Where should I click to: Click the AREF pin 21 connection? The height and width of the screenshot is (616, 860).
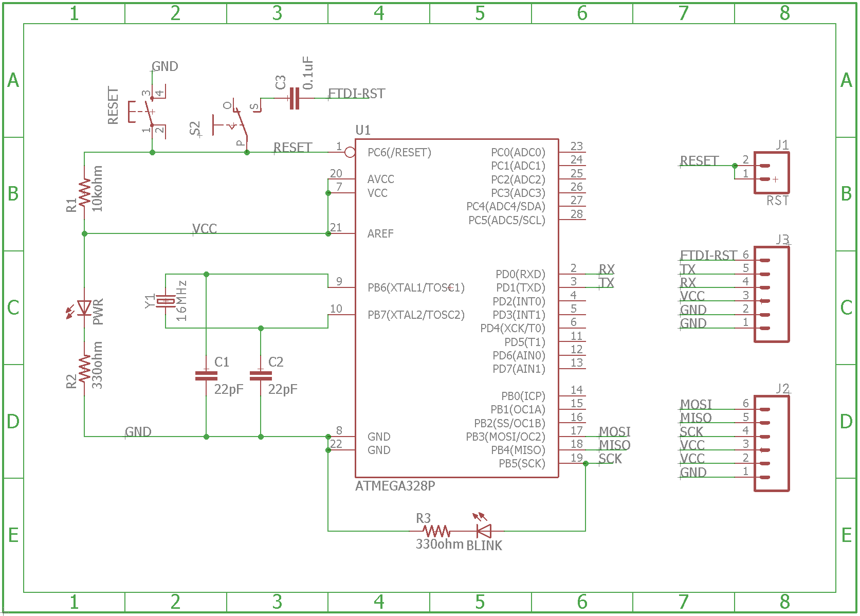coord(328,233)
